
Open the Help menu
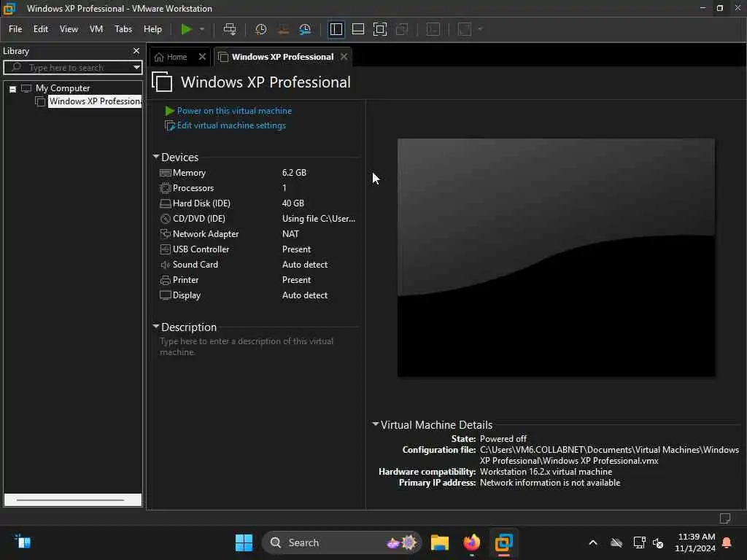[152, 29]
